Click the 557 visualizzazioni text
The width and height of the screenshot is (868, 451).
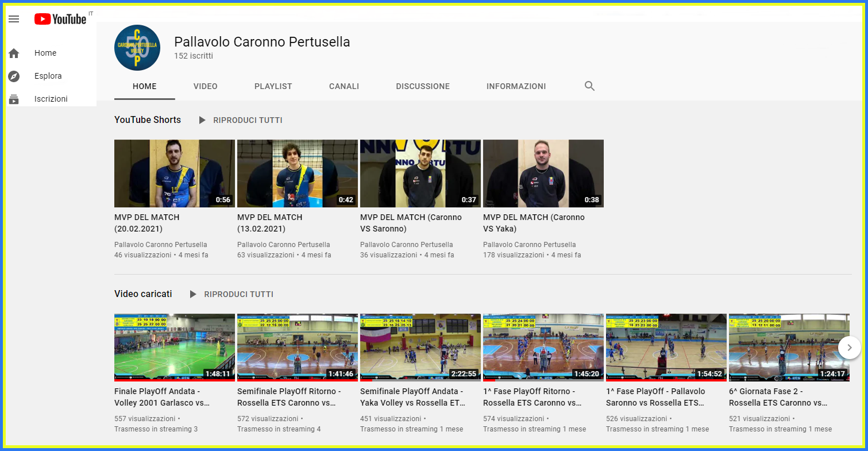pos(145,419)
